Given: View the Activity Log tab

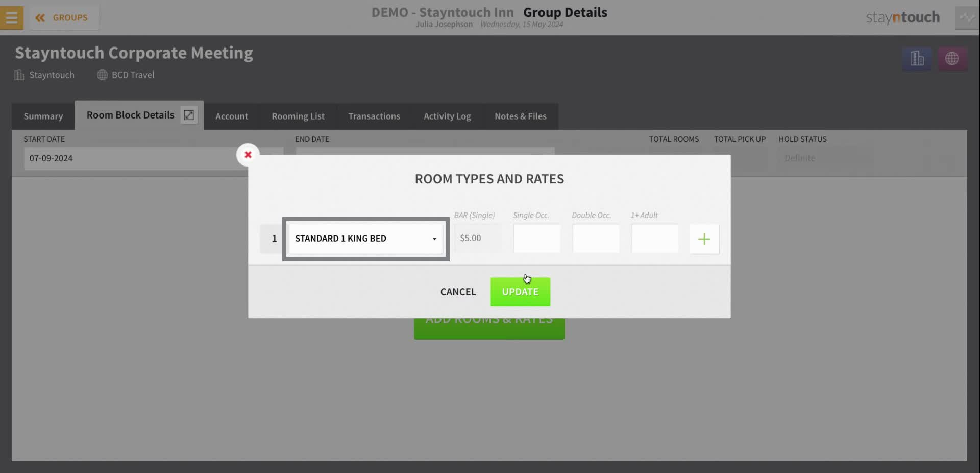Looking at the screenshot, I should [x=447, y=116].
